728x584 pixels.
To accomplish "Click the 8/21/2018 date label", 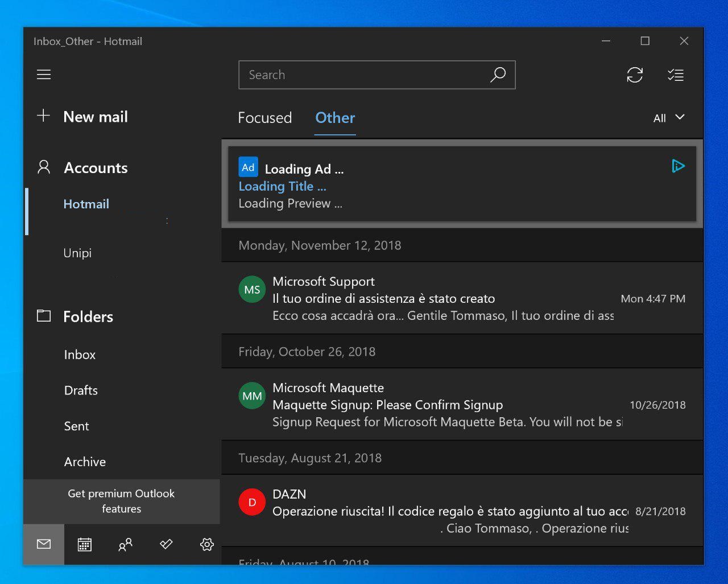I will click(x=660, y=511).
